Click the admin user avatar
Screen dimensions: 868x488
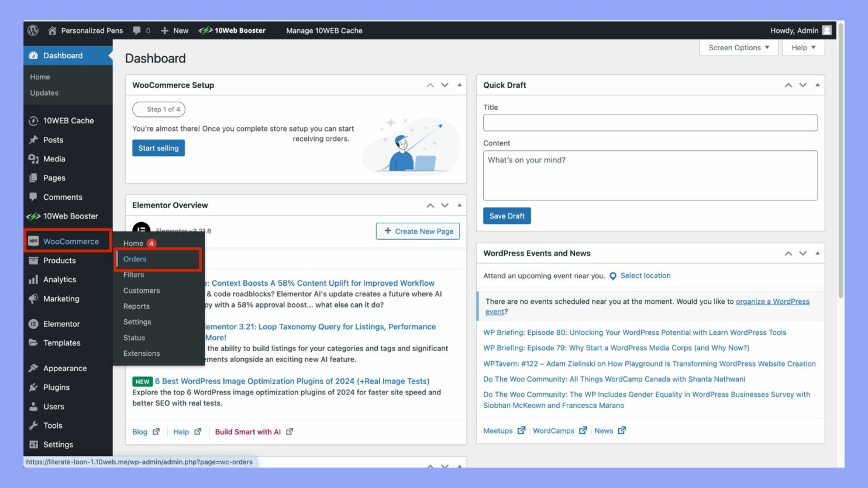coord(826,30)
